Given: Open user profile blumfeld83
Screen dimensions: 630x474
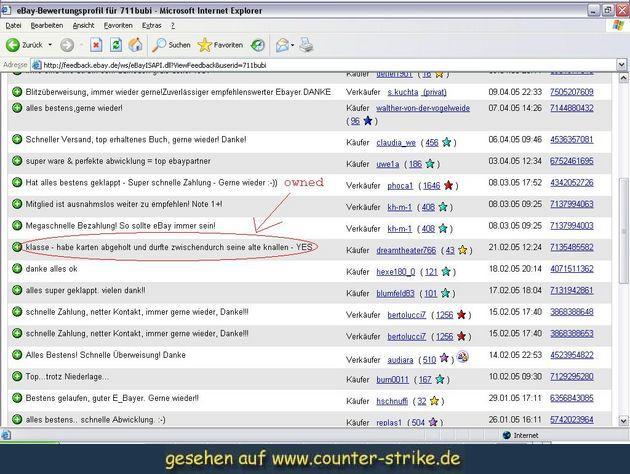Looking at the screenshot, I should point(395,294).
